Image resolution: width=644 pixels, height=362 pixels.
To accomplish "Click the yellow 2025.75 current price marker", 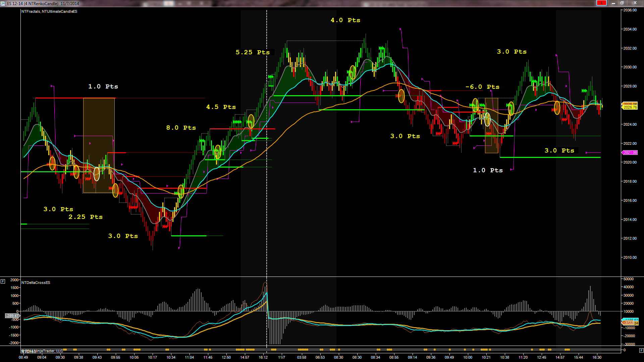I will [x=630, y=107].
